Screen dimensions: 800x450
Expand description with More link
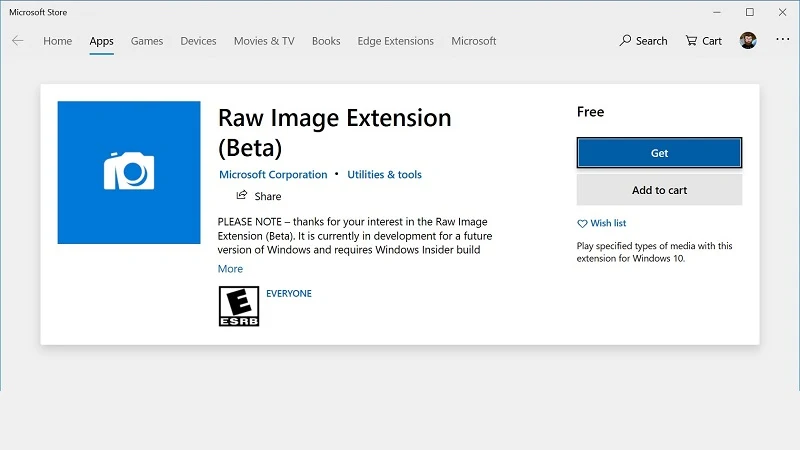tap(230, 269)
